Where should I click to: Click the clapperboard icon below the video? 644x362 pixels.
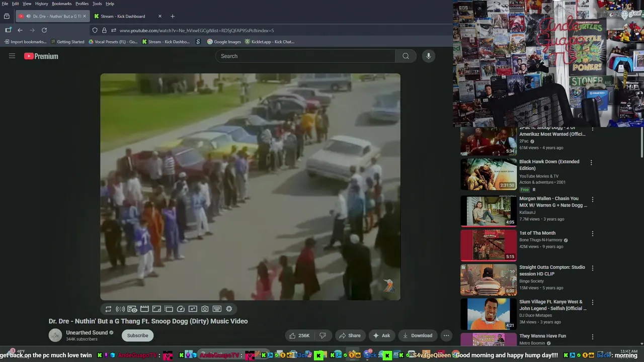[144, 309]
